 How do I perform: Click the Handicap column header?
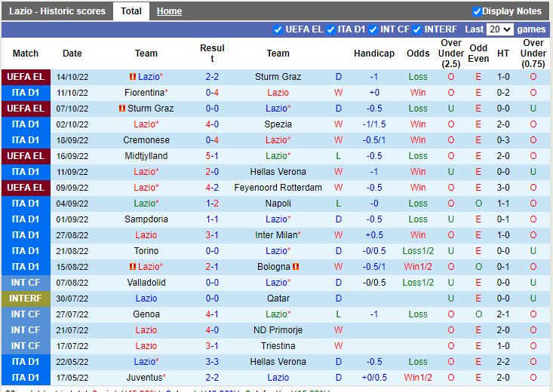tap(374, 54)
